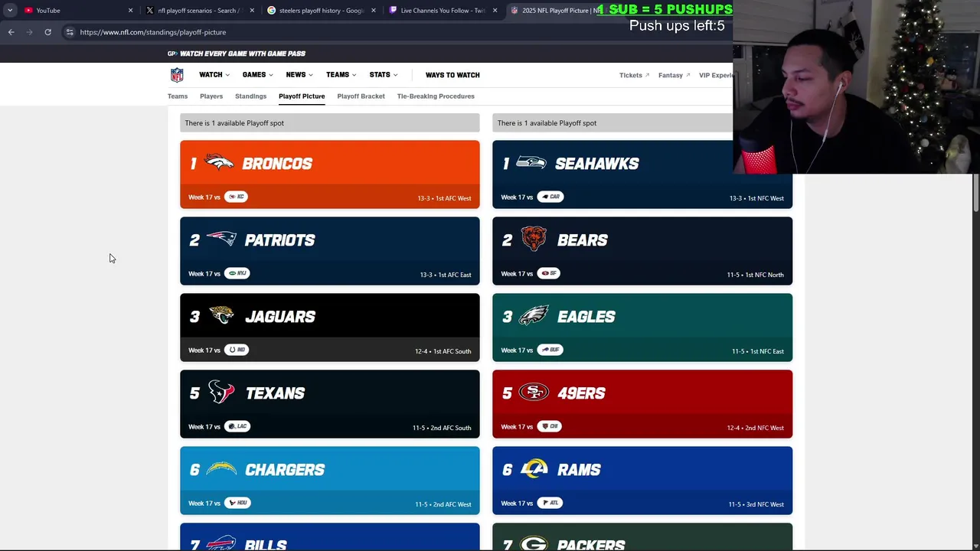Click the HOU opponent badge on Chargers card

[237, 503]
